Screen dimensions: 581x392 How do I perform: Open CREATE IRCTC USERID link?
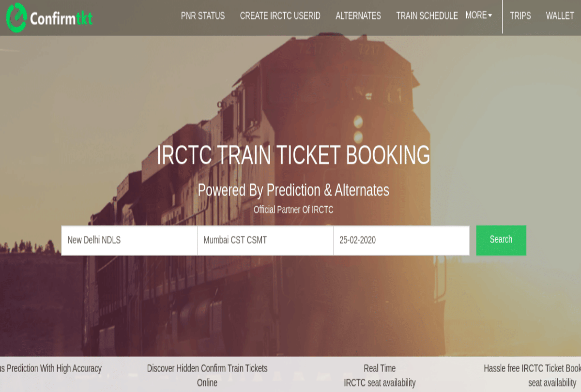[280, 15]
